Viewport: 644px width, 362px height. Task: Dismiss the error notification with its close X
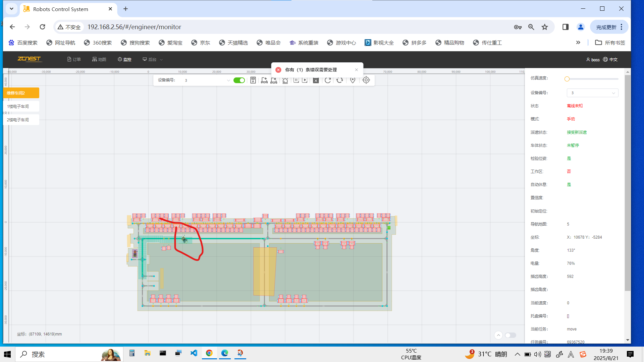tap(357, 70)
